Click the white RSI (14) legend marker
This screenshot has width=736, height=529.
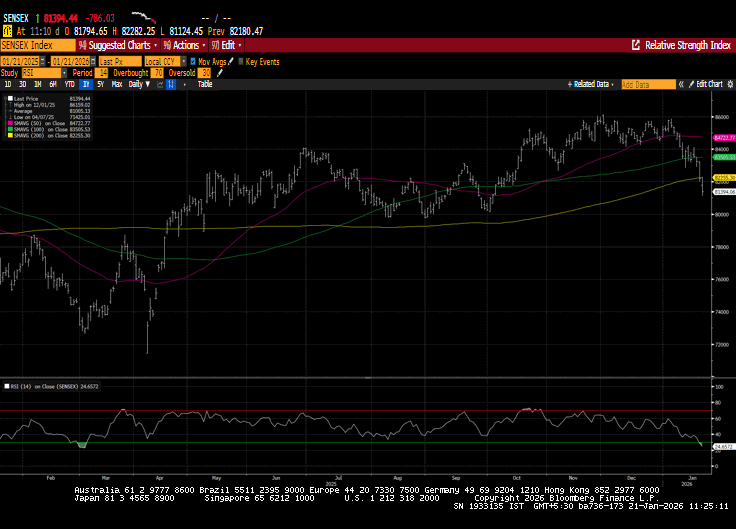point(7,386)
